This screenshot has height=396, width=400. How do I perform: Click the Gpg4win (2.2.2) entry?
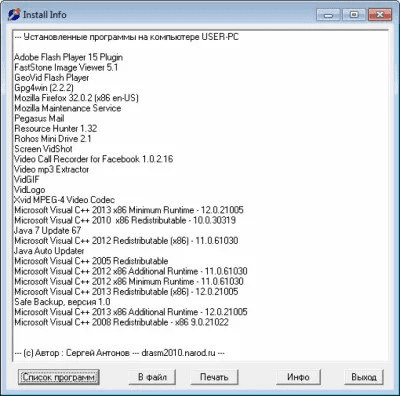(x=44, y=88)
